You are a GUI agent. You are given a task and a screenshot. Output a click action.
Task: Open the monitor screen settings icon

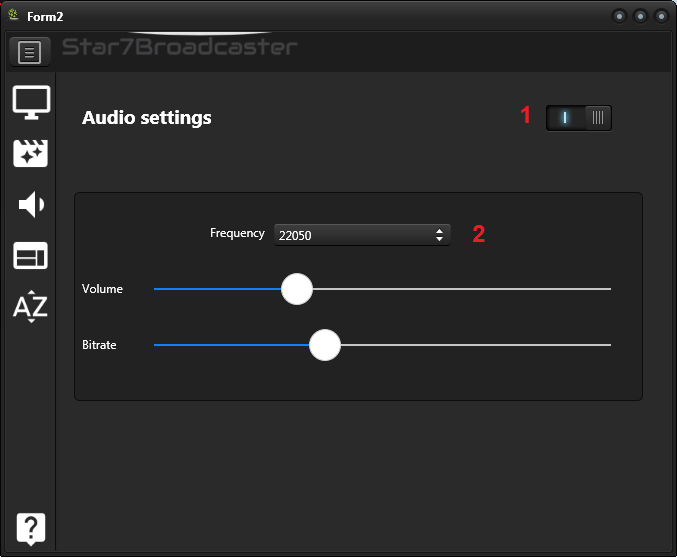pos(31,103)
